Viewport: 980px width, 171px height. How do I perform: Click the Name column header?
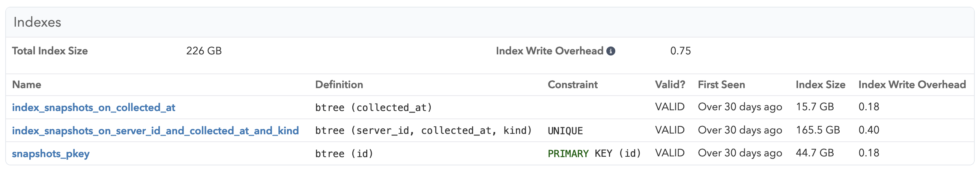click(x=27, y=84)
